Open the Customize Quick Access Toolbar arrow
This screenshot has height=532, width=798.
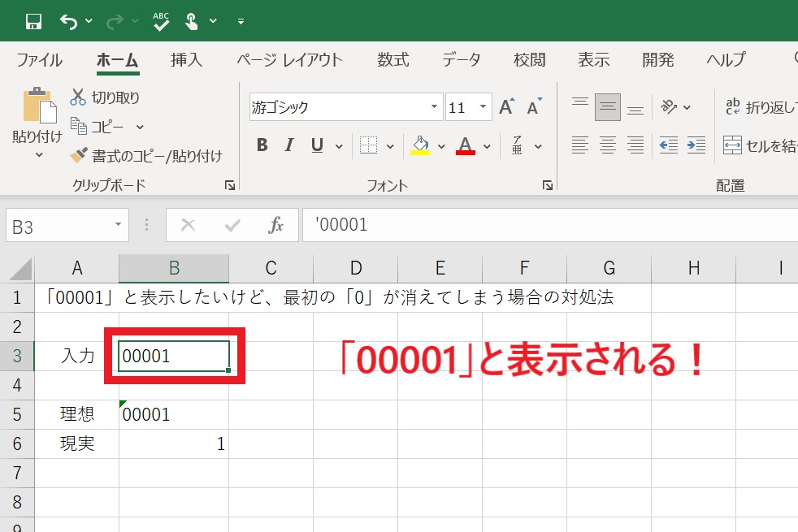pyautogui.click(x=241, y=21)
